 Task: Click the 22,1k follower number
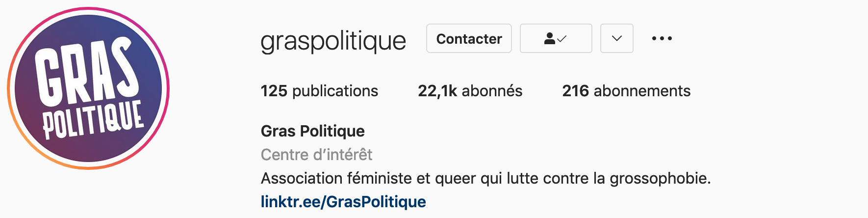tap(437, 91)
